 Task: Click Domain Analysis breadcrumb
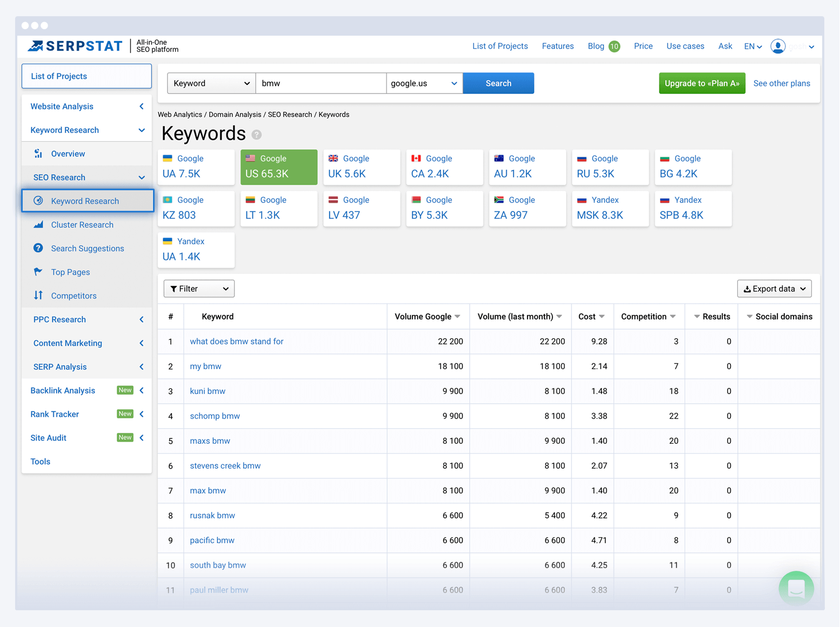pos(235,115)
